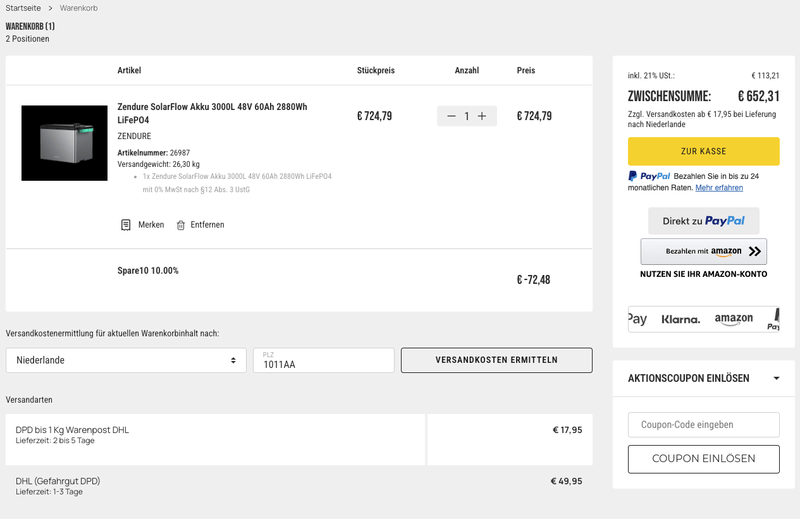Screen dimensions: 800x519
Task: Click the amazon logo in payment strip
Action: [734, 319]
